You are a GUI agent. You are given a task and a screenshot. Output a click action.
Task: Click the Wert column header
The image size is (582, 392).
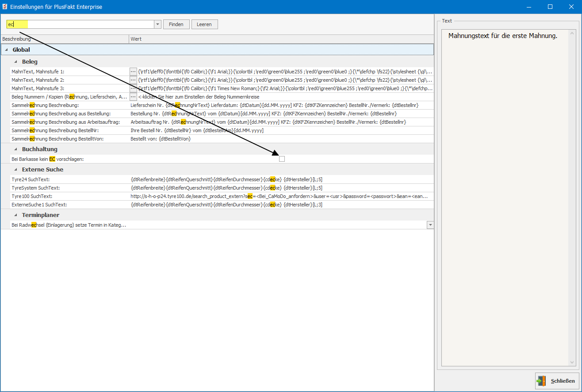click(281, 39)
